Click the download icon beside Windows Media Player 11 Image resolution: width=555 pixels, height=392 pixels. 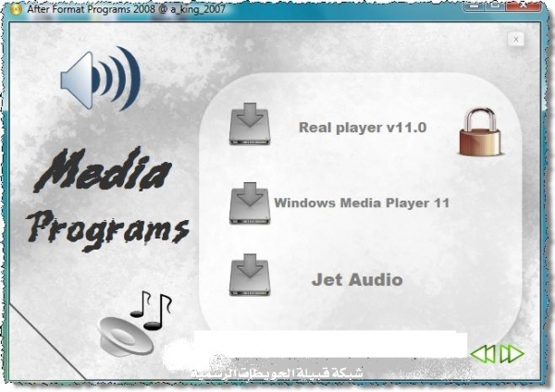250,203
